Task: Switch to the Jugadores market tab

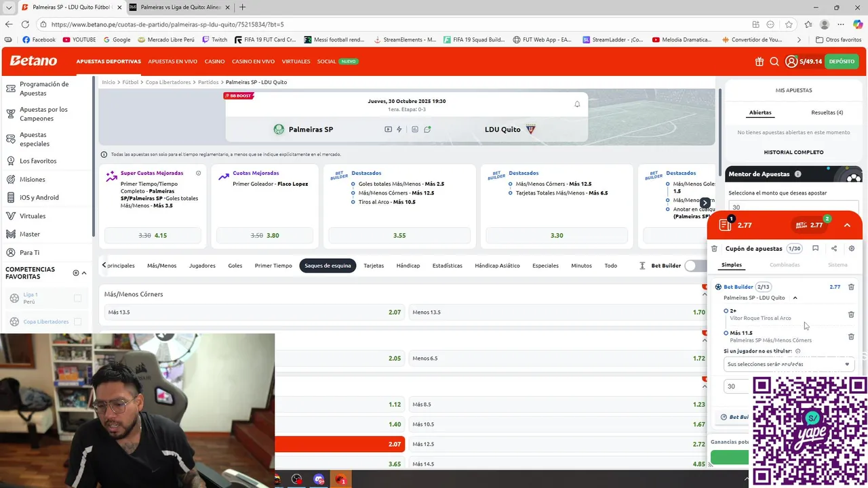Action: click(202, 266)
